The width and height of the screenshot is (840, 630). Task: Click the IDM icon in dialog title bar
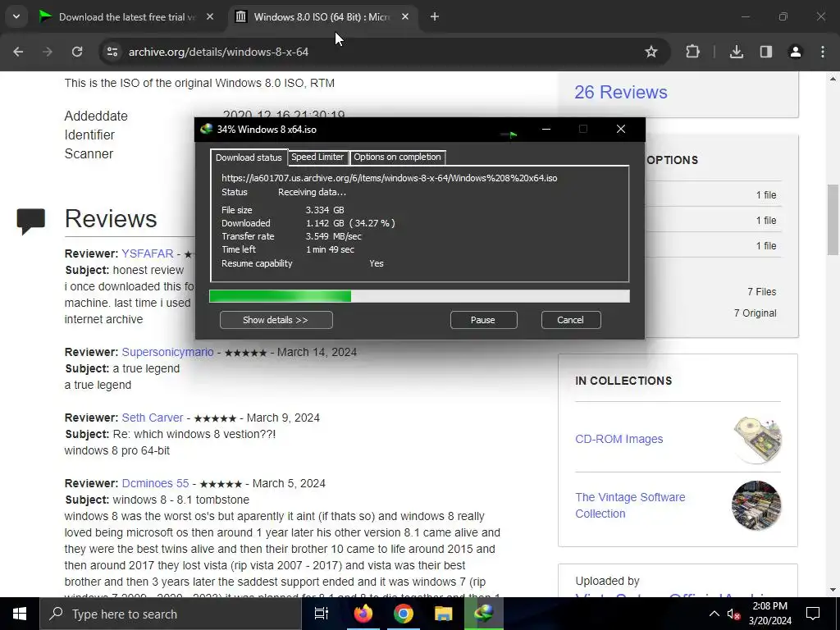206,129
